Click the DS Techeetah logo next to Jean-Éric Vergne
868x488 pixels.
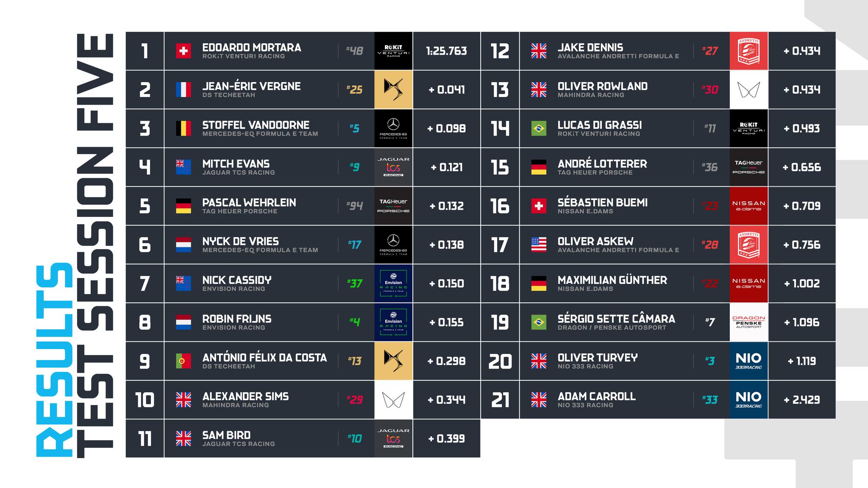(x=393, y=89)
